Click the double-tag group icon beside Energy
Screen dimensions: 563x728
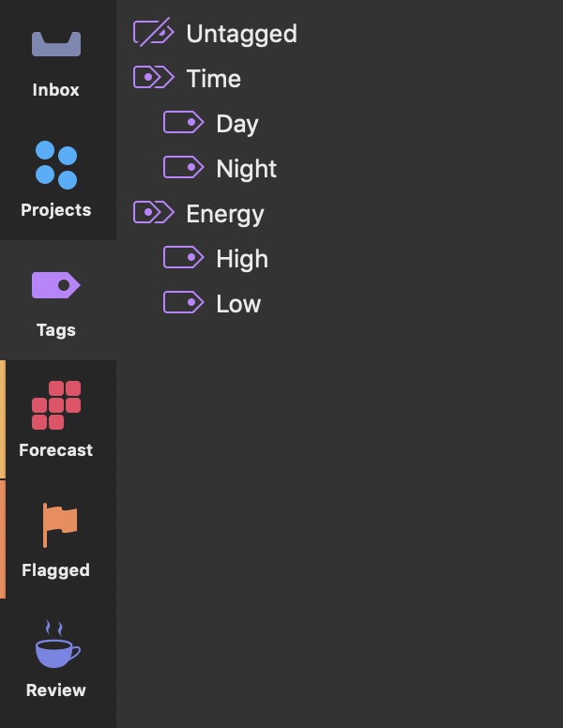154,212
